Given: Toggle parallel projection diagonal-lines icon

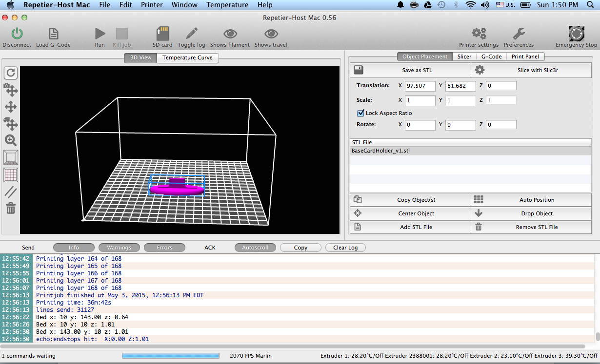Looking at the screenshot, I should (x=11, y=192).
